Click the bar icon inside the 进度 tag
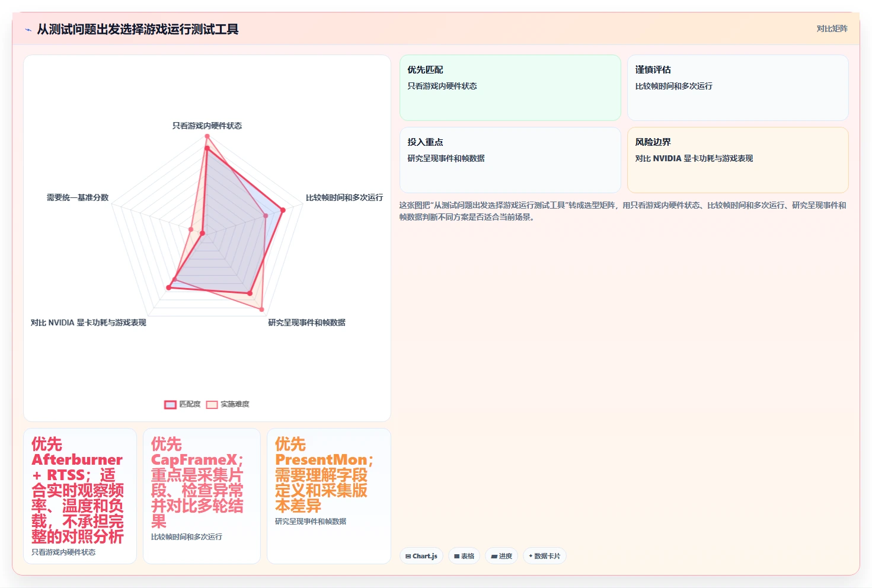 494,556
